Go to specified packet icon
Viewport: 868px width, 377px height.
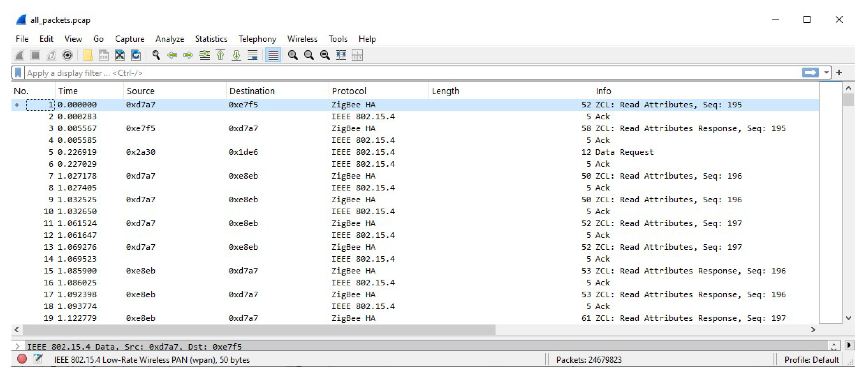[204, 55]
